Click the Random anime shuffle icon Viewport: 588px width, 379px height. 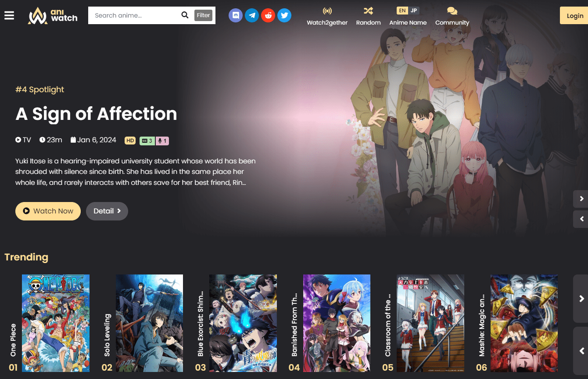click(368, 16)
